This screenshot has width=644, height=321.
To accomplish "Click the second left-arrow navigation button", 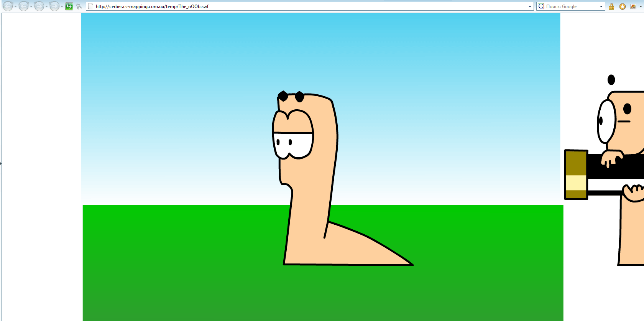I will tap(23, 6).
